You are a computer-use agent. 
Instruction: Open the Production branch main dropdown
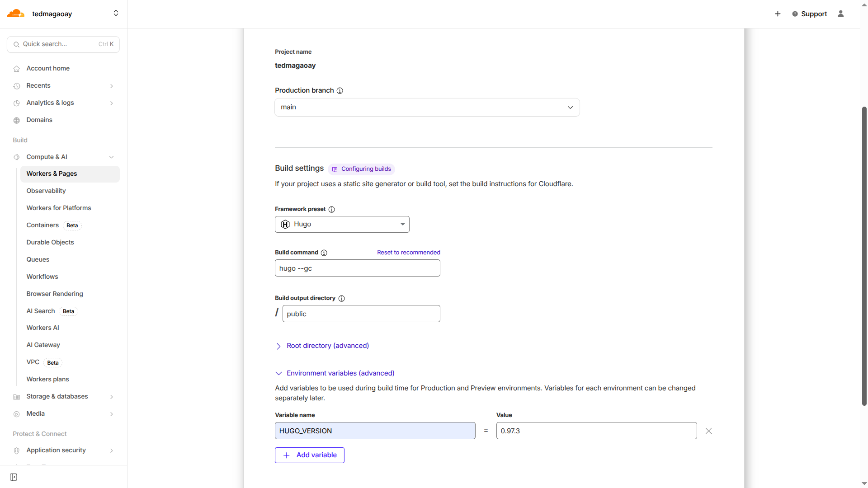point(427,108)
